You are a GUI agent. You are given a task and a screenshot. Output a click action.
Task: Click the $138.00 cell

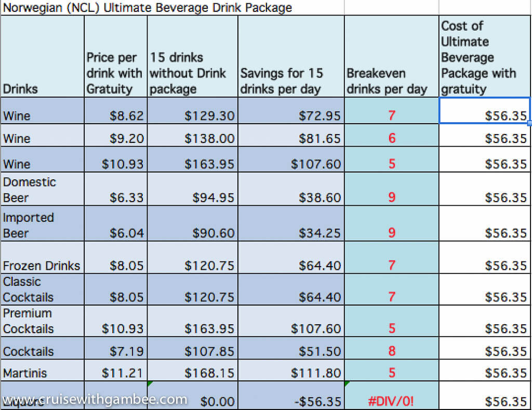point(193,135)
